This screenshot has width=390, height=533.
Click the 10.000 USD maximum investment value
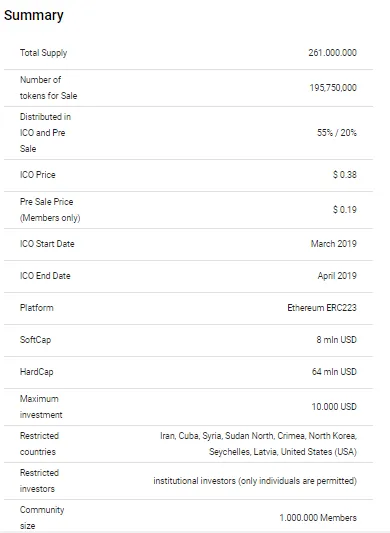click(334, 407)
